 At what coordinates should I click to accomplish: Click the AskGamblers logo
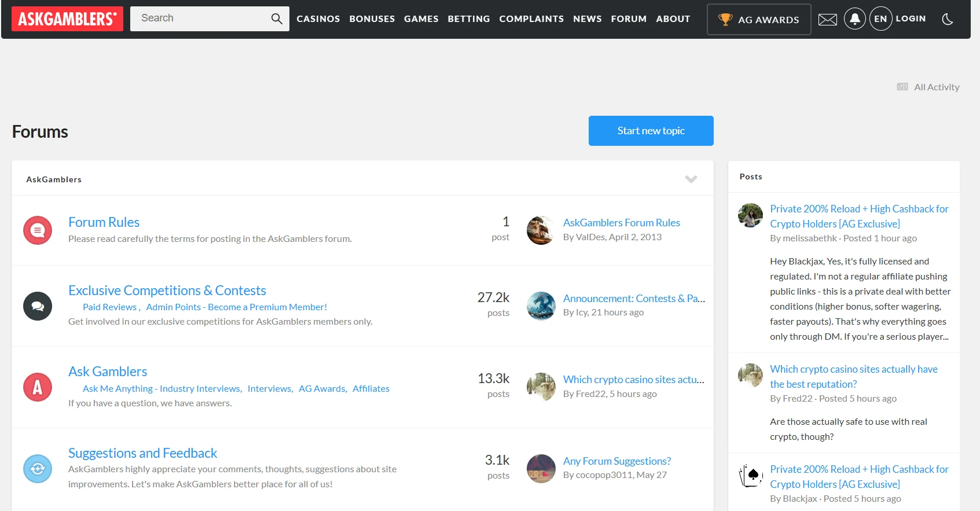(67, 19)
